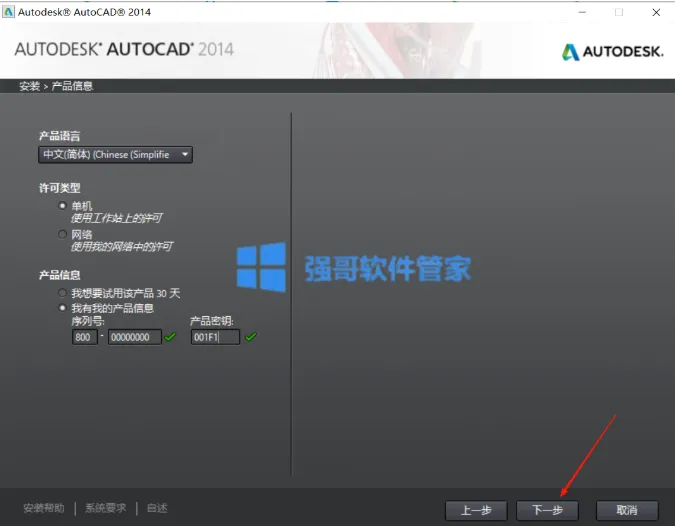675x526 pixels.
Task: Select 我有我的产品信息 radio option
Action: click(x=62, y=308)
